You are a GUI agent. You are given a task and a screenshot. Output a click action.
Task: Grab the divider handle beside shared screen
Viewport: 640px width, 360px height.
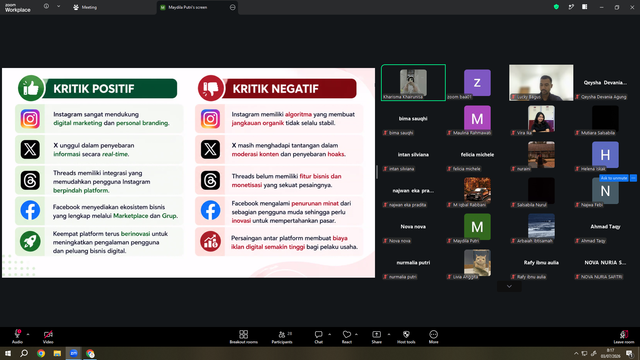click(377, 172)
